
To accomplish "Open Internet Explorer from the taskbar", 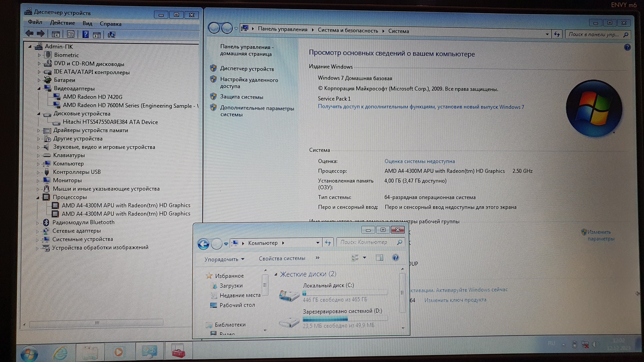I will pos(60,353).
